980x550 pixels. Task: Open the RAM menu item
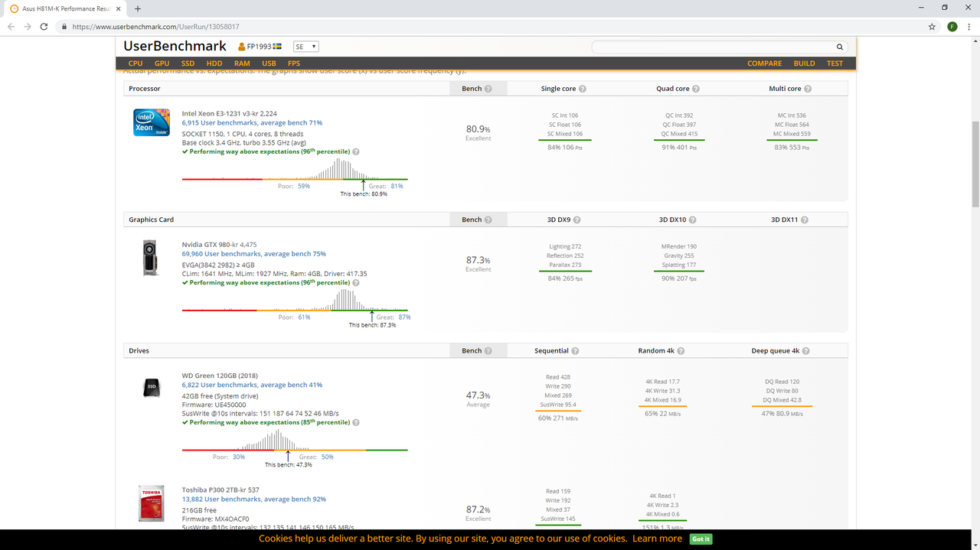(x=242, y=63)
